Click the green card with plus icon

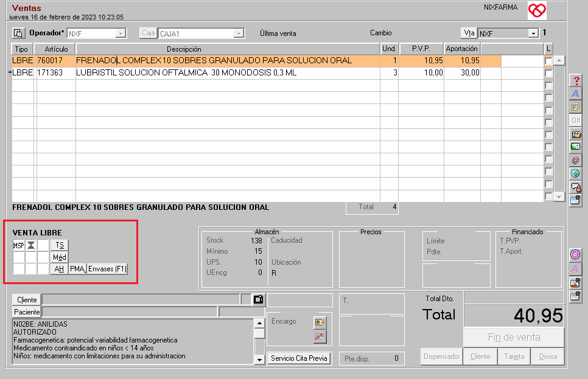coord(576,147)
